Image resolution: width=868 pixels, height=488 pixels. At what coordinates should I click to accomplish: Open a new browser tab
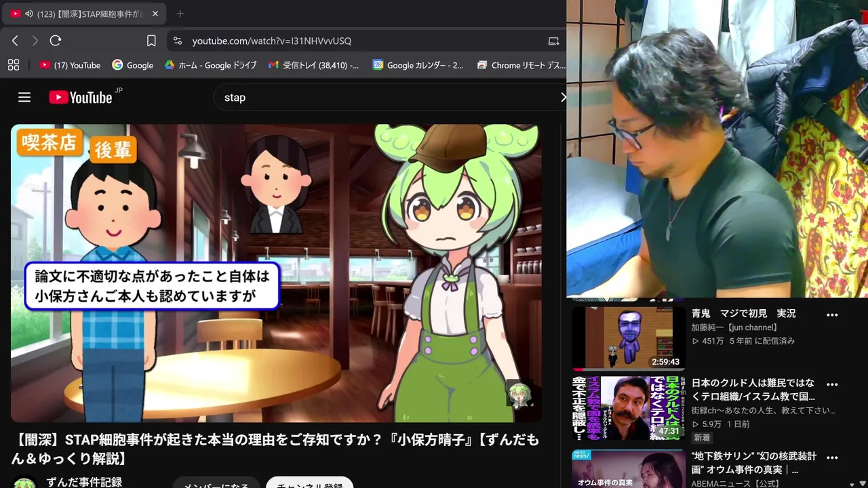pos(180,14)
